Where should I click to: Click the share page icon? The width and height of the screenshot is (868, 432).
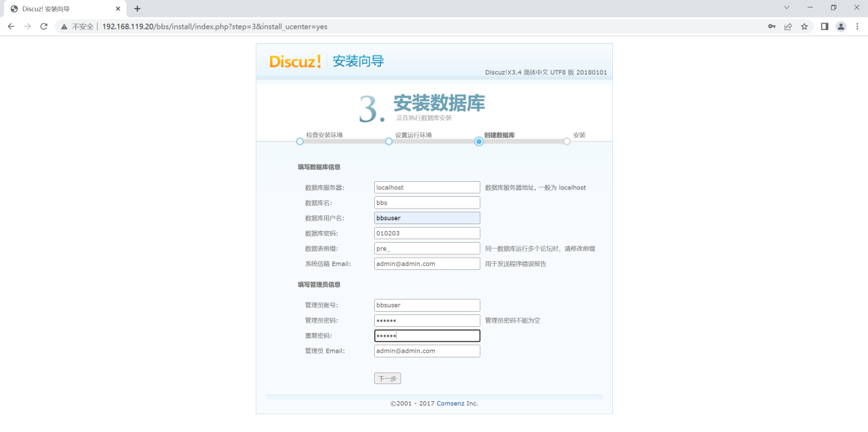(788, 27)
